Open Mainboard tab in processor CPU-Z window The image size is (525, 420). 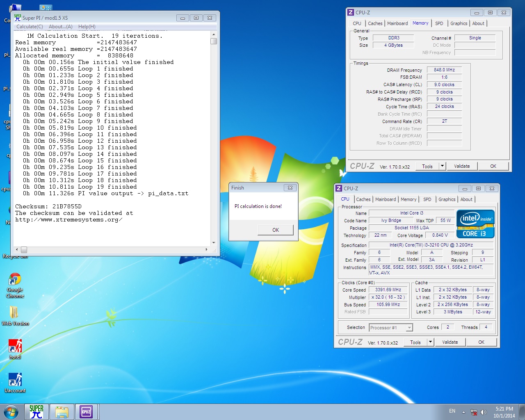[386, 199]
